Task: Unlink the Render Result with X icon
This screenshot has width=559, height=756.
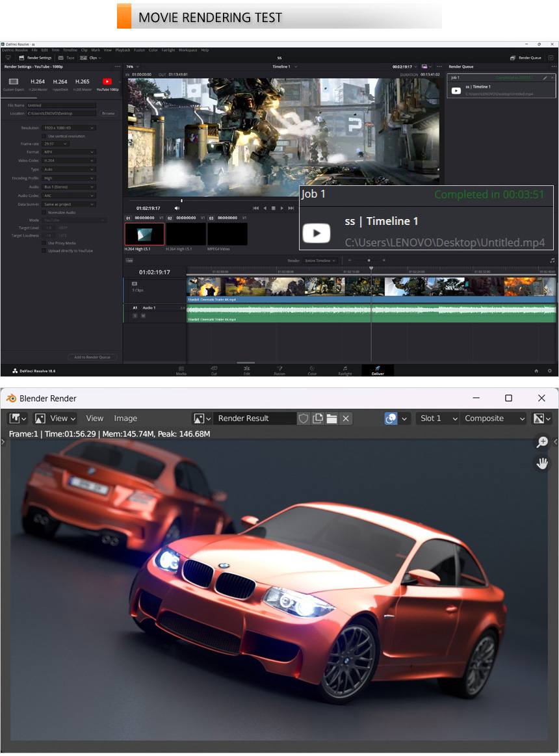Action: (346, 419)
